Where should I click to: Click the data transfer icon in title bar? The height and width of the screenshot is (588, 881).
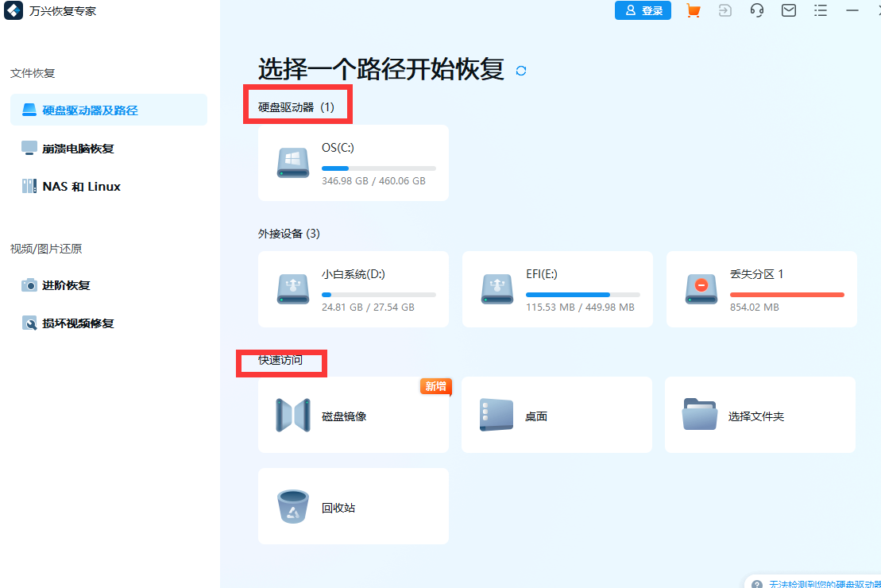pyautogui.click(x=725, y=10)
